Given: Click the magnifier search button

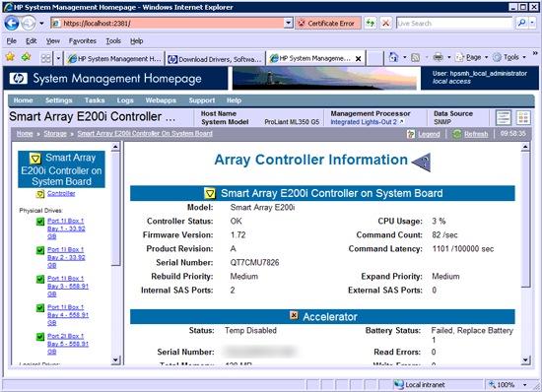Looking at the screenshot, I should [x=521, y=23].
